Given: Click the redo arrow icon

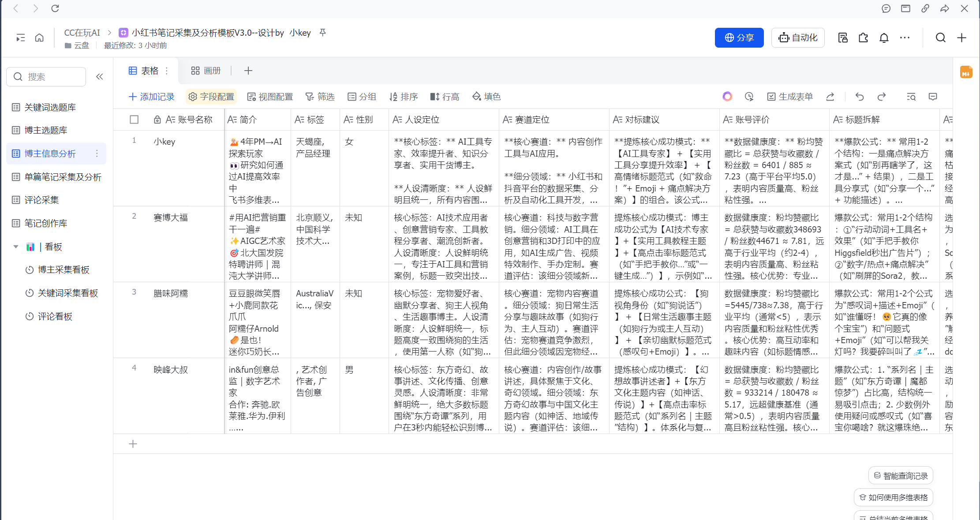Looking at the screenshot, I should coord(881,97).
